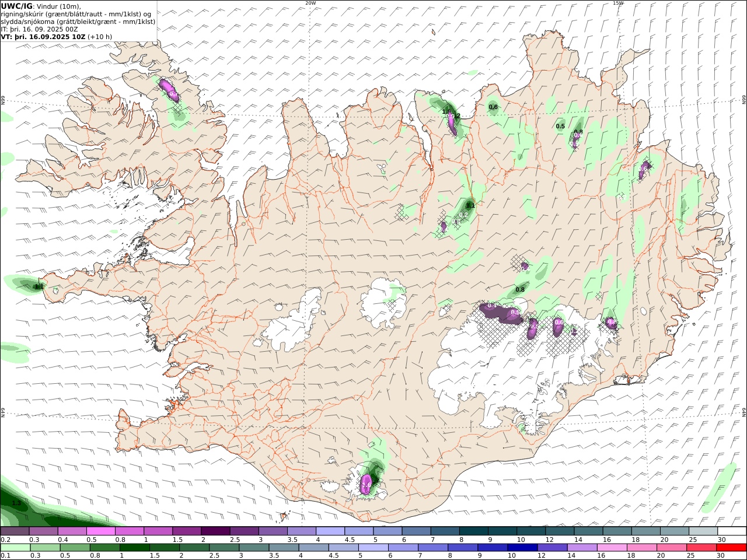Pick the bright red 30 swatch in the lower legend row

coord(731,547)
